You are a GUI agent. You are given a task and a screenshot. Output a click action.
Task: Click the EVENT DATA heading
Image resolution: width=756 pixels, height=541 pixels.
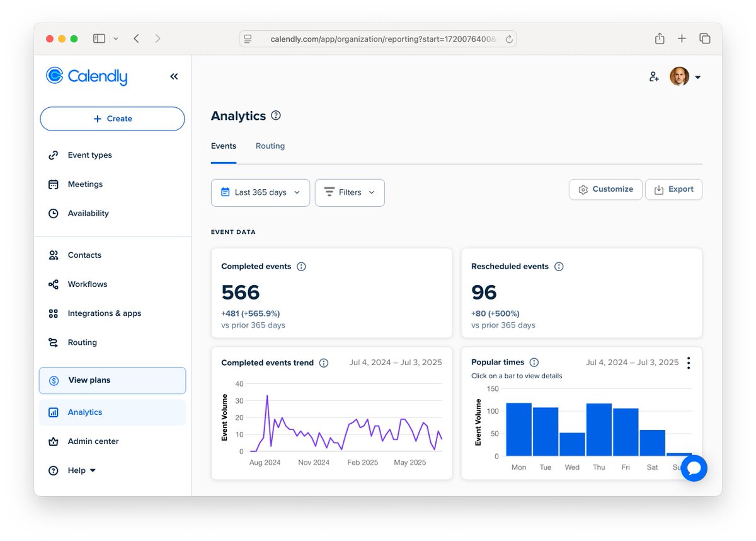233,232
